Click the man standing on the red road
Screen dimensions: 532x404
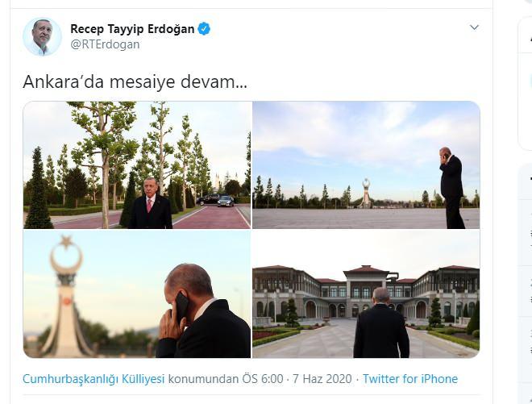click(x=150, y=203)
